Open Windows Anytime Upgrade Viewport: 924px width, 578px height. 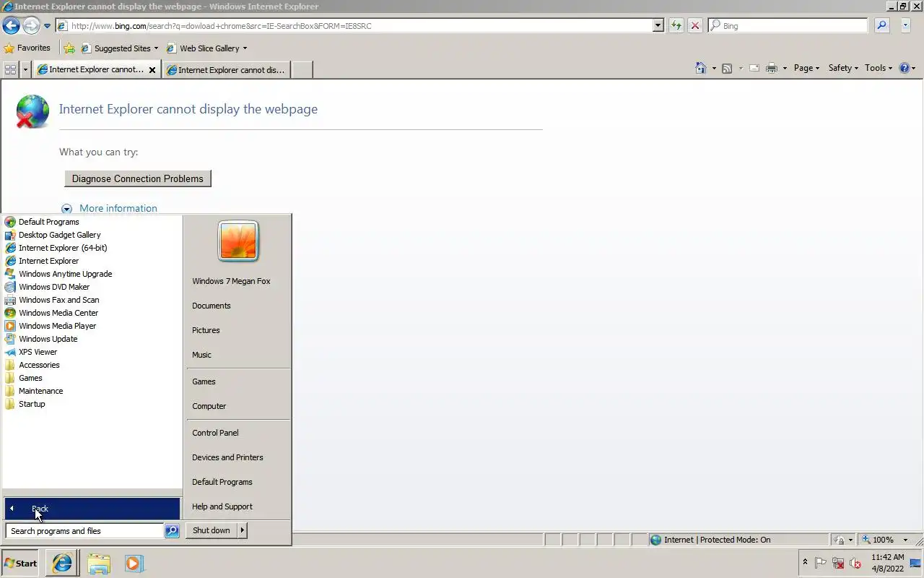[65, 274]
